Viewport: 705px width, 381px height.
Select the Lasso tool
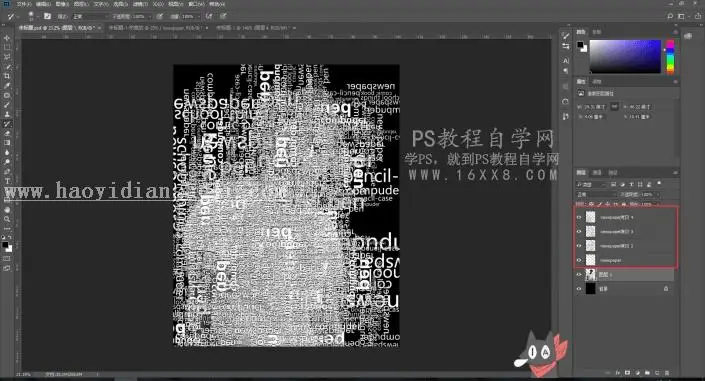point(7,57)
